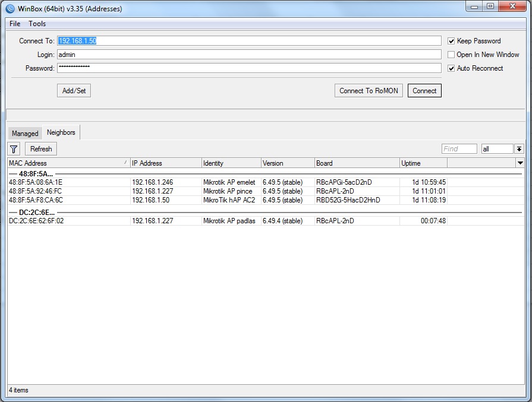The height and width of the screenshot is (402, 532).
Task: Click the Refresh button
Action: tap(41, 149)
